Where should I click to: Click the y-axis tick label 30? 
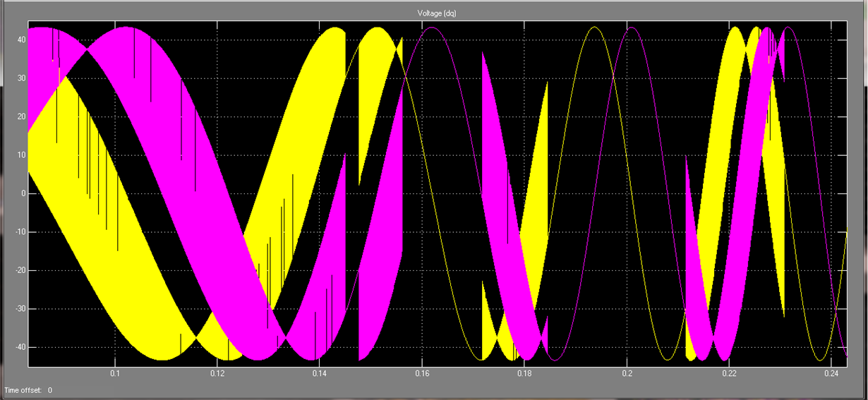click(21, 78)
